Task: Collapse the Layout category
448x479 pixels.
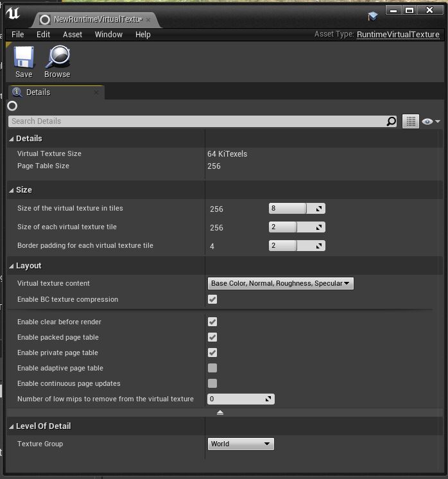Action: tap(12, 266)
